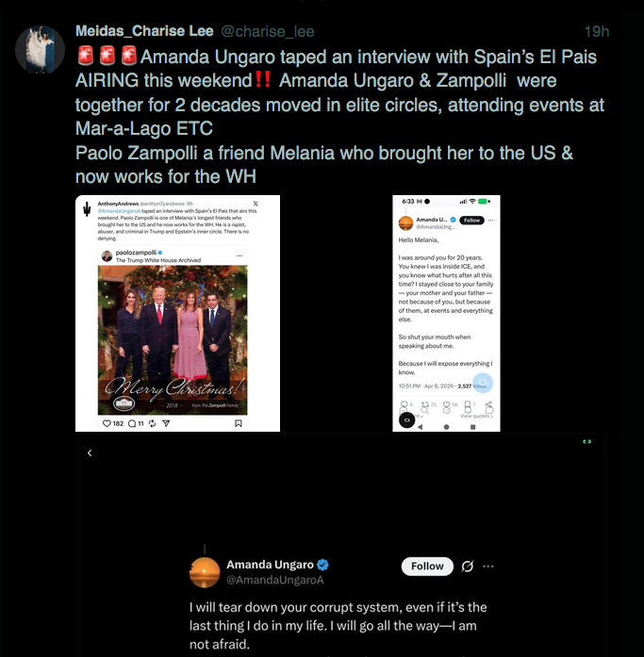Click Amanda Ungaro display name
The width and height of the screenshot is (644, 657).
(270, 565)
